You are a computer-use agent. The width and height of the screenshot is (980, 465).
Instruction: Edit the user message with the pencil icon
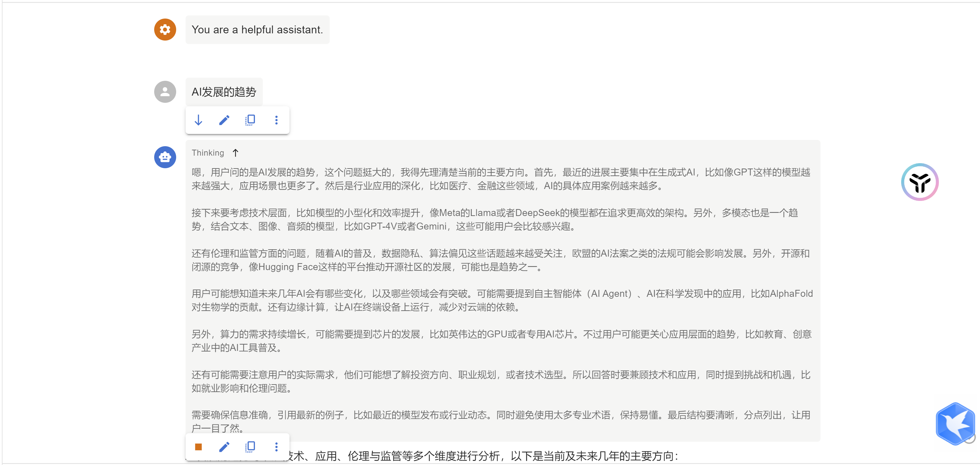coord(224,120)
